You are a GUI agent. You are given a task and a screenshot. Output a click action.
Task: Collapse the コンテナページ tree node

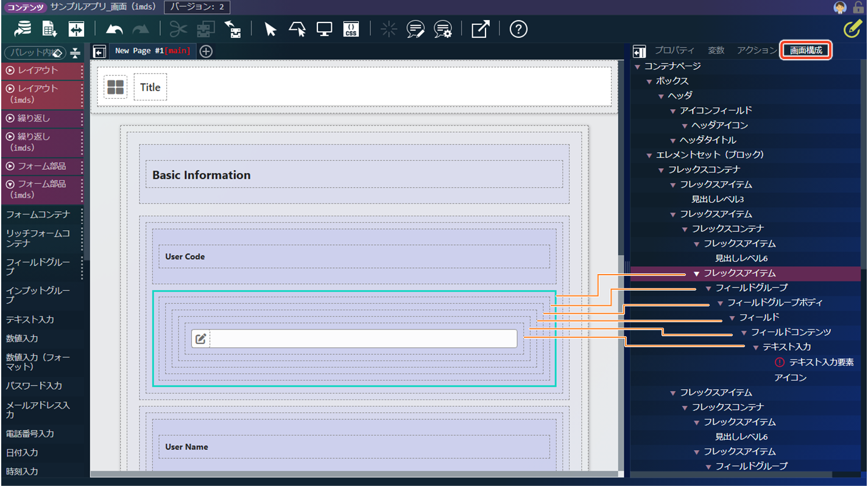pos(637,66)
